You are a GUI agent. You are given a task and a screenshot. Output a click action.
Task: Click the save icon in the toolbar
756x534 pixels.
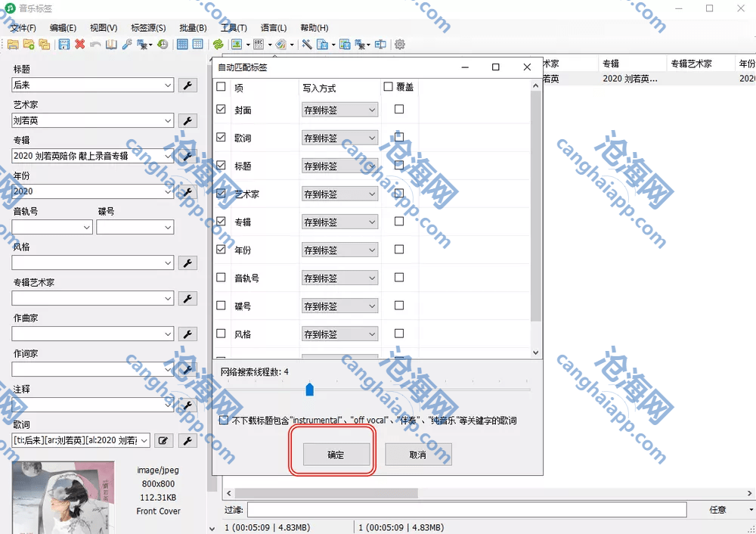coord(64,45)
